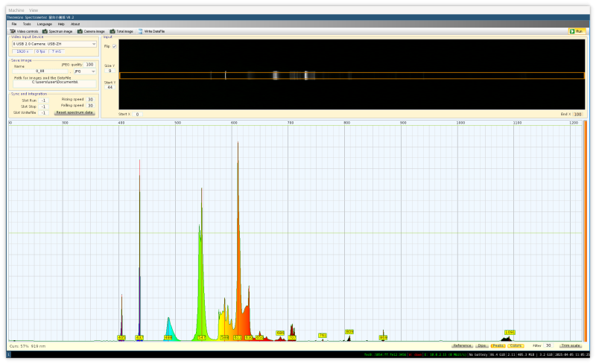Open Video controls from the toolbar
Screen dimensions: 596x364
24,31
